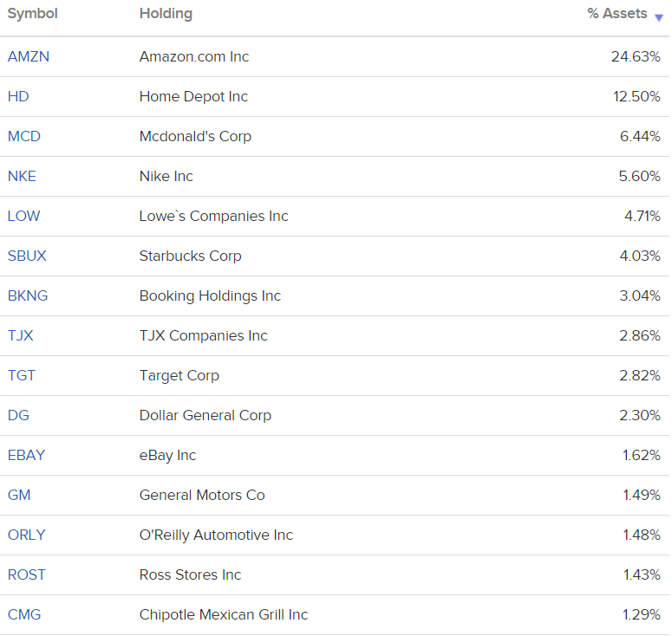This screenshot has width=672, height=636.
Task: Open the HD ticker link
Action: (18, 96)
